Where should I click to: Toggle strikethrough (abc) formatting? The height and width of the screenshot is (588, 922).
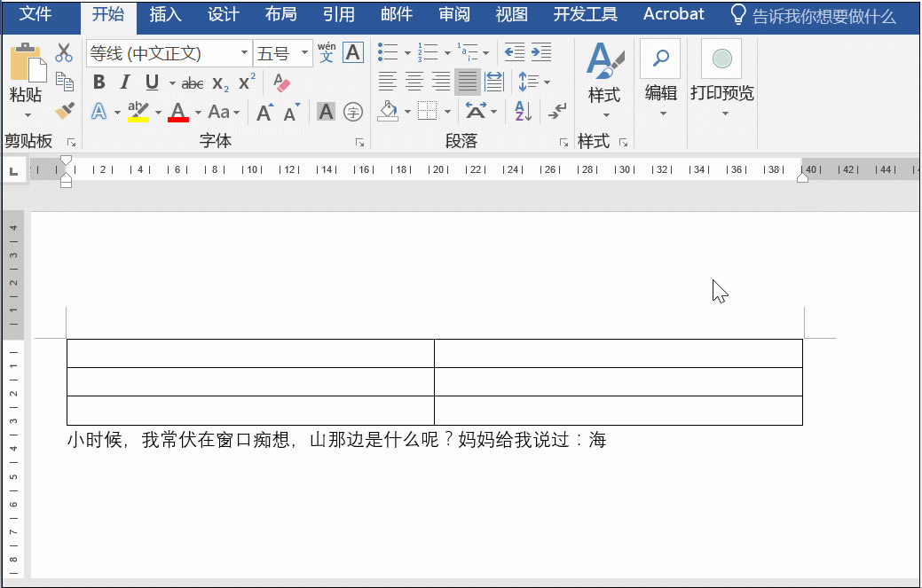[192, 84]
